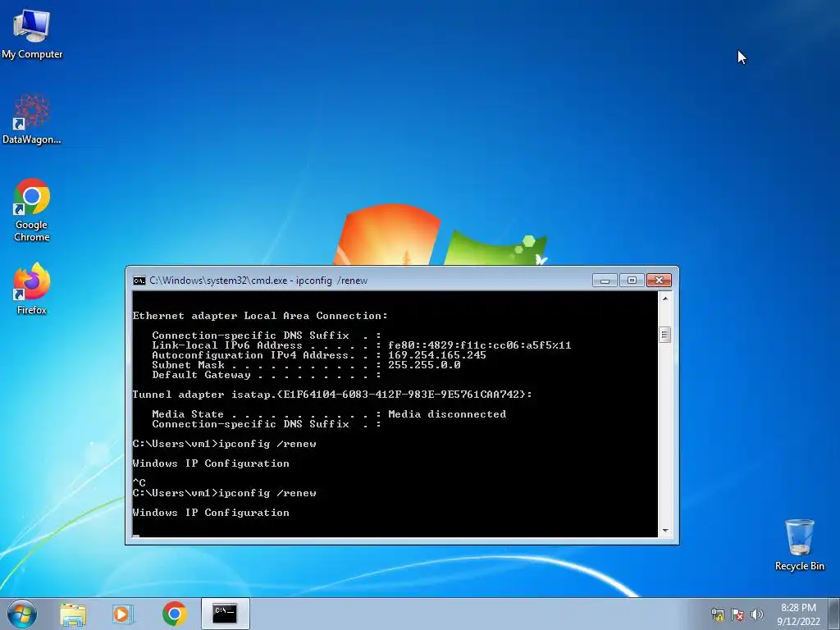
Task: Open the Windows Start menu
Action: pos(22,614)
